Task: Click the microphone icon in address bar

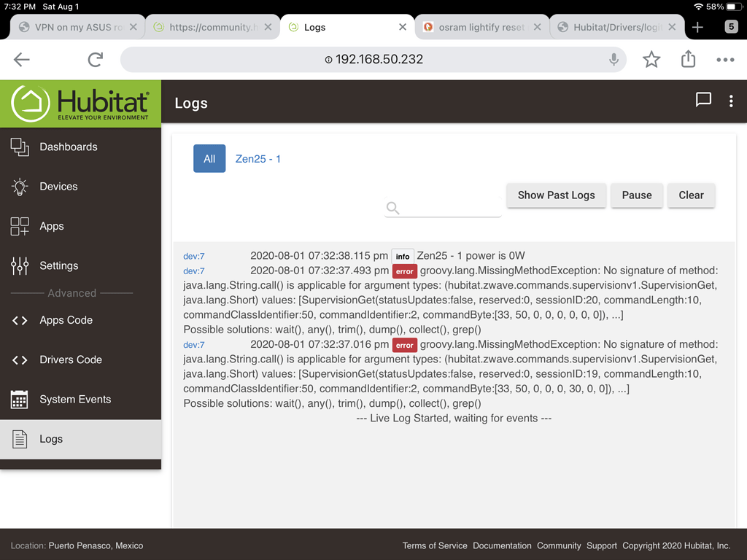Action: click(614, 60)
